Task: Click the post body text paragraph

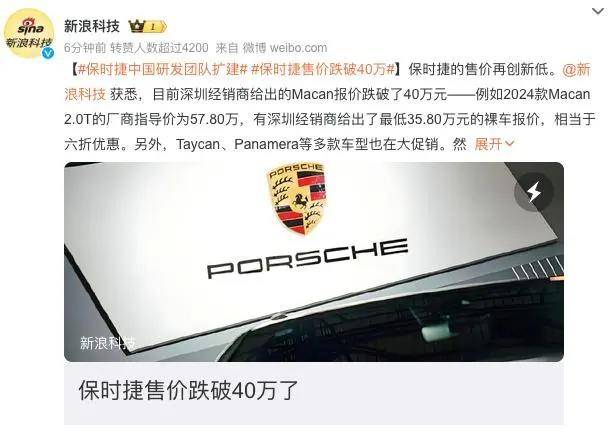Action: pyautogui.click(x=328, y=107)
